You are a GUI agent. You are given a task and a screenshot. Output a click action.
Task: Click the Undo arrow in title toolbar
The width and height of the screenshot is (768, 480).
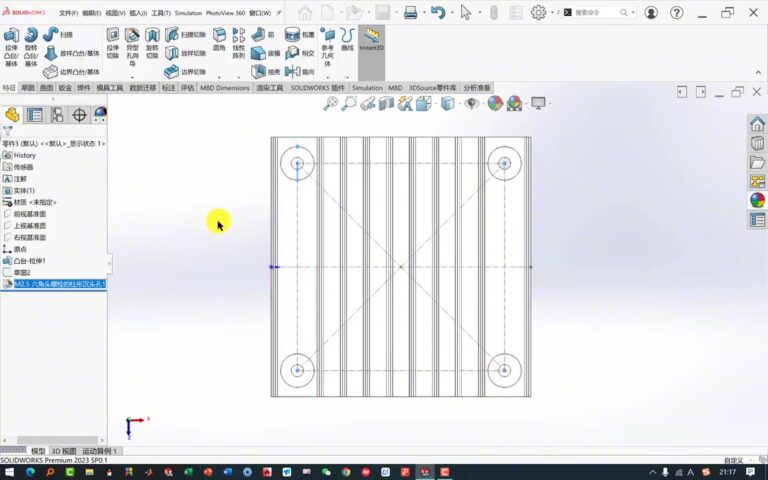pos(438,13)
